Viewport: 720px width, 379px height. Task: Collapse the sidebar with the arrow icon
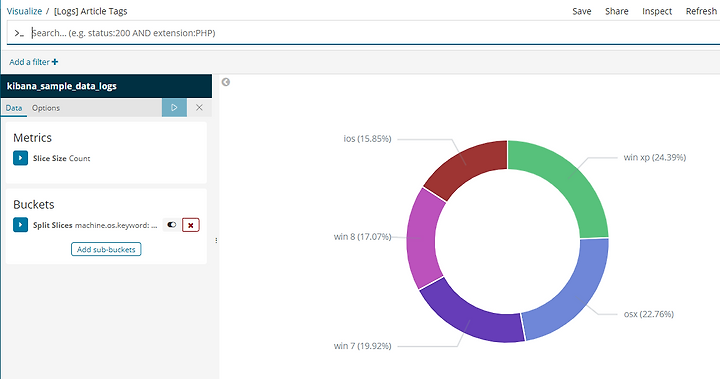click(x=225, y=82)
